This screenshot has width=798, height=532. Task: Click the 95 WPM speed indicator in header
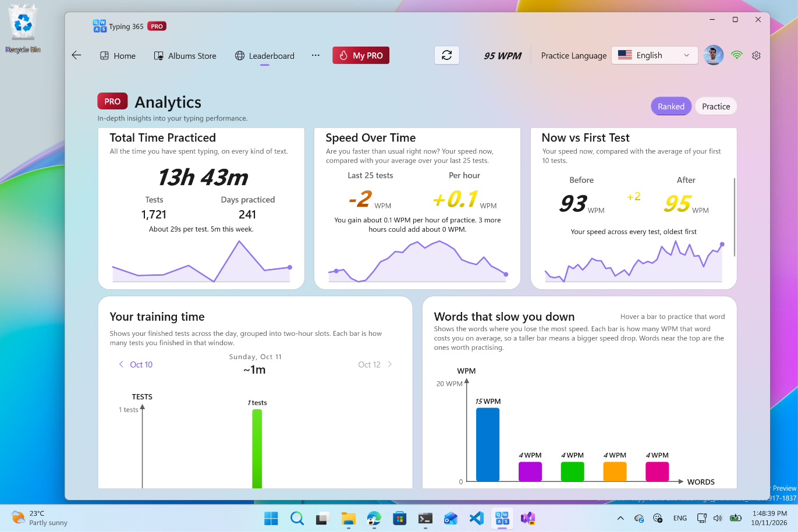click(503, 56)
